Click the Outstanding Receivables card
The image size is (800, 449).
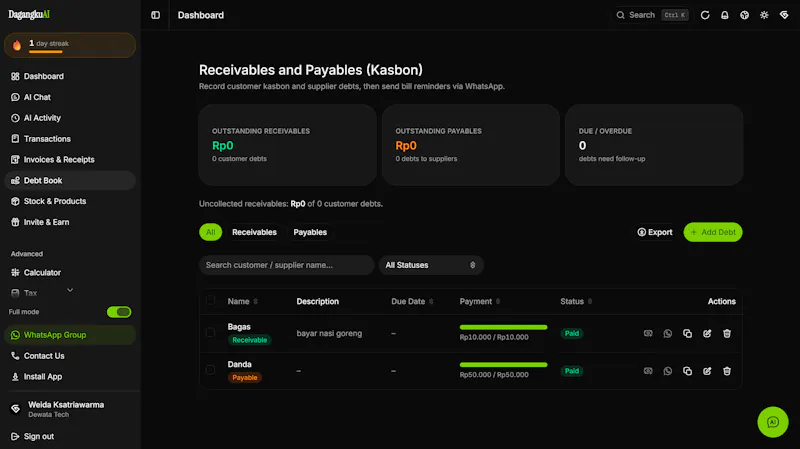pos(287,145)
